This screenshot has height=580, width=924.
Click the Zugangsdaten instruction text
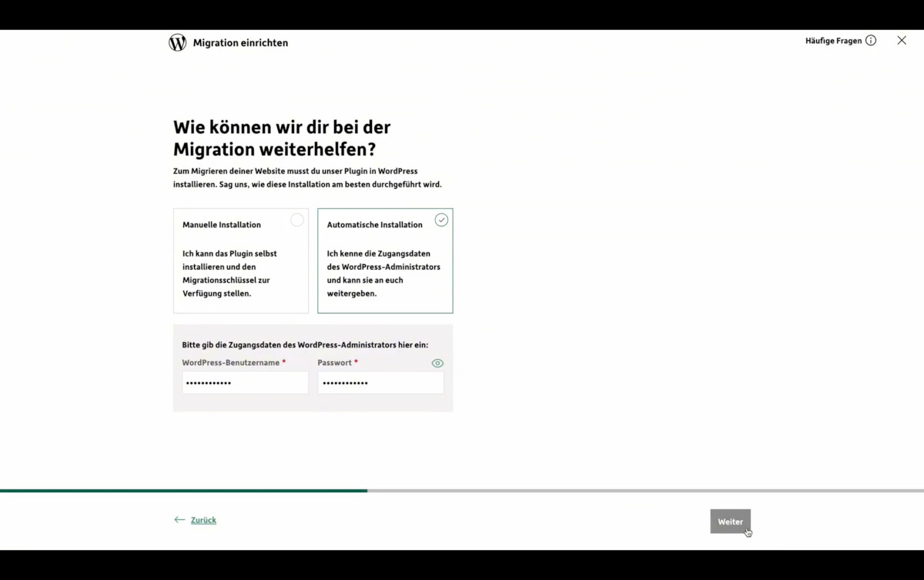pyautogui.click(x=305, y=345)
